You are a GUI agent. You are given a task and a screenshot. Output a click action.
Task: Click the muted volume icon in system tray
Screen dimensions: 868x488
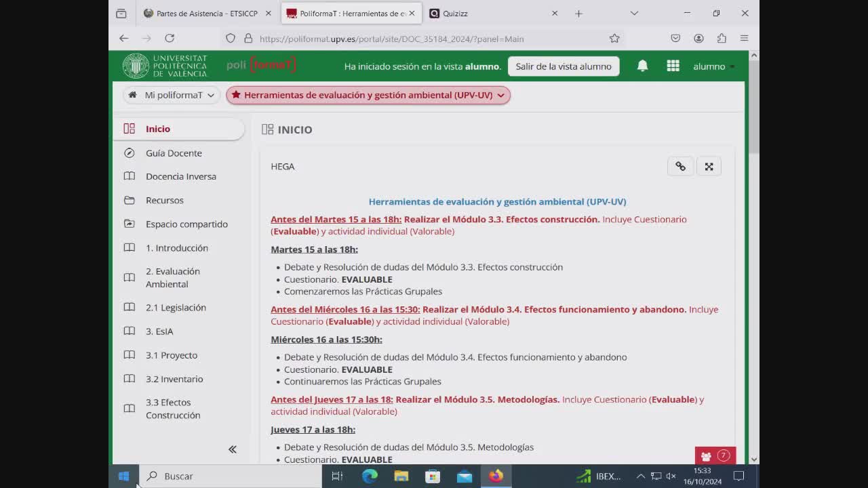[671, 476]
